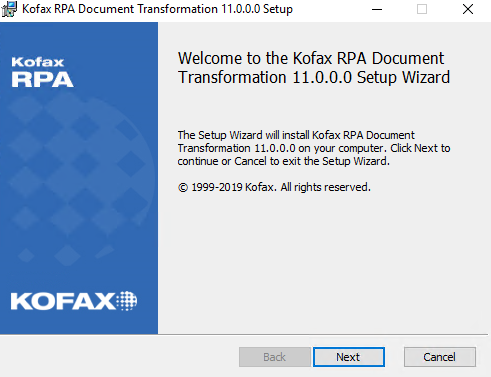Viewport: 491px width, 377px height.
Task: Click the Next button
Action: [349, 357]
